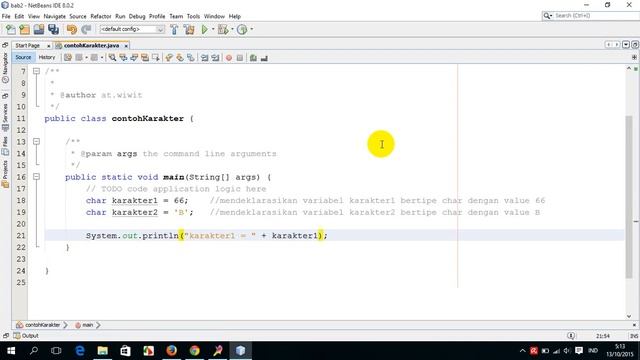
Task: Profile the project from toolbar
Action: [242, 29]
